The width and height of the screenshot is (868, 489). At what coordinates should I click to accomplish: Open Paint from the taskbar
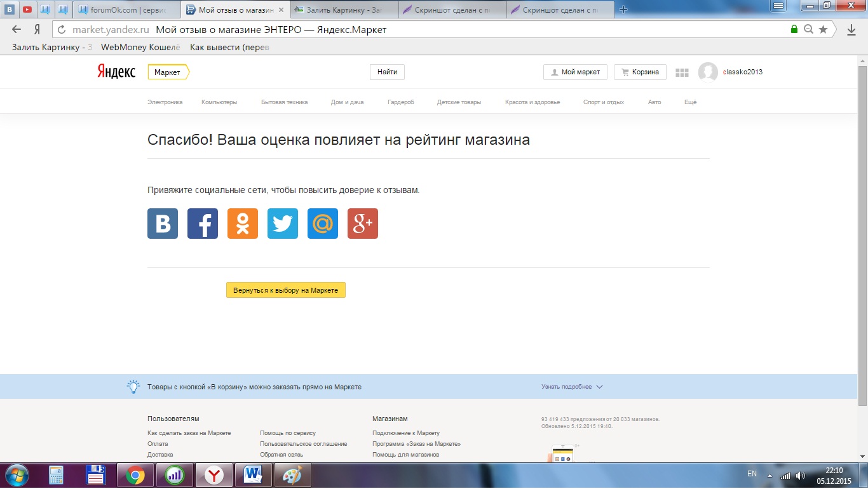292,475
